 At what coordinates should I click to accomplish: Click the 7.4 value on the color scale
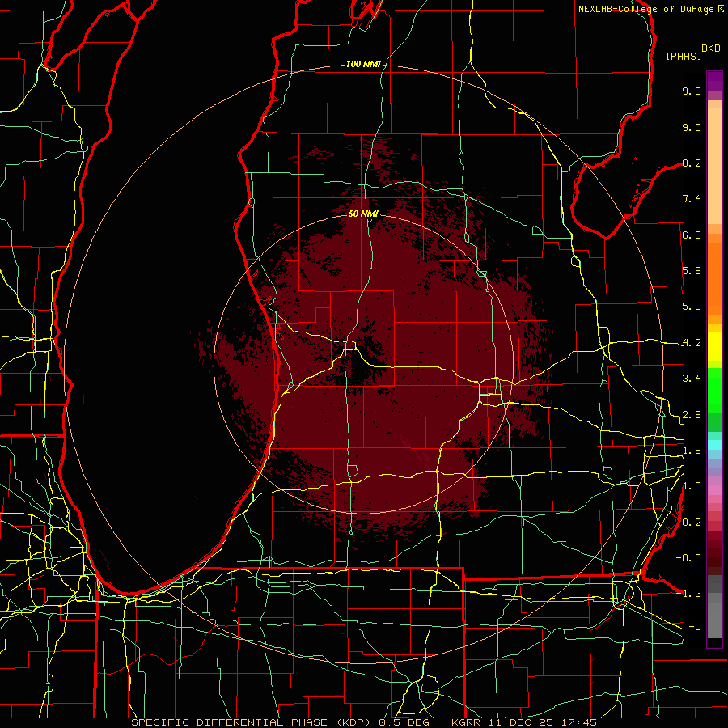(x=692, y=199)
